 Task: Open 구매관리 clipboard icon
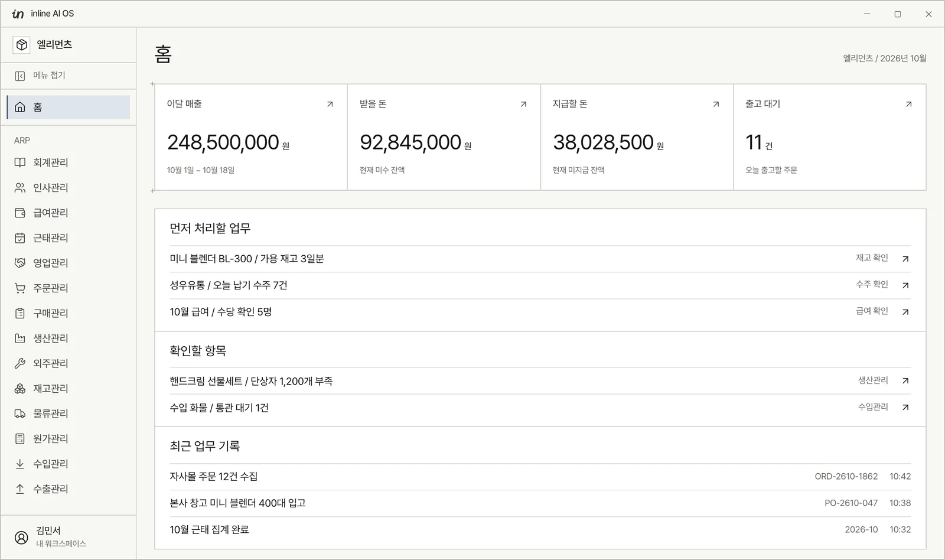[x=20, y=313]
